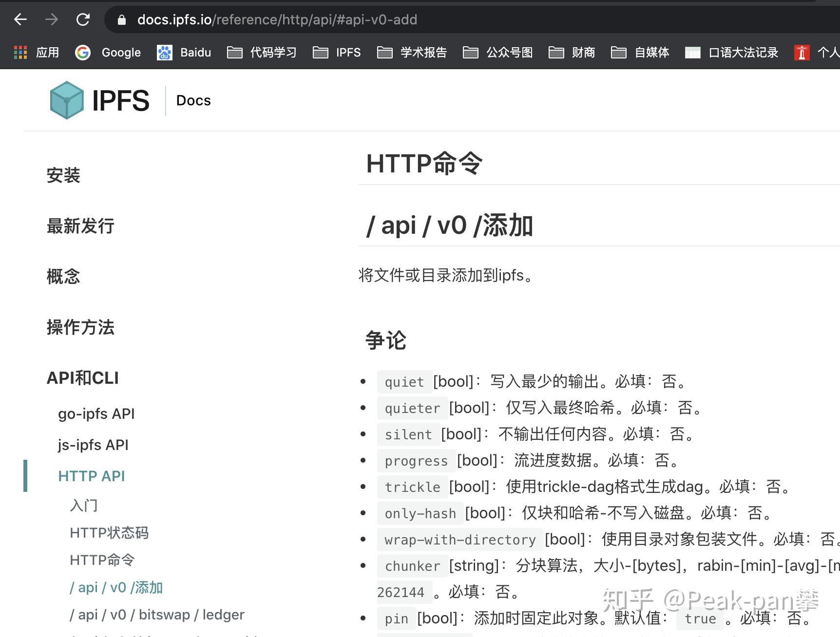Open the 学术报告 bookmark folder
This screenshot has width=840, height=637.
click(x=423, y=52)
